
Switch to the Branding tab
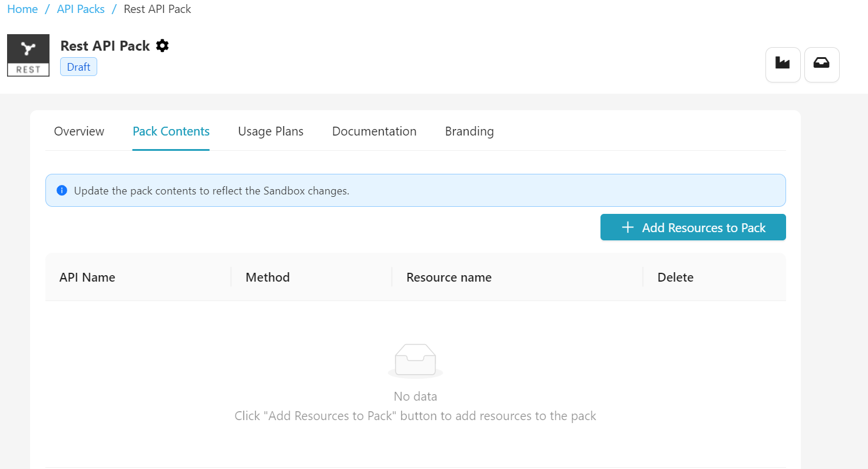pos(469,131)
